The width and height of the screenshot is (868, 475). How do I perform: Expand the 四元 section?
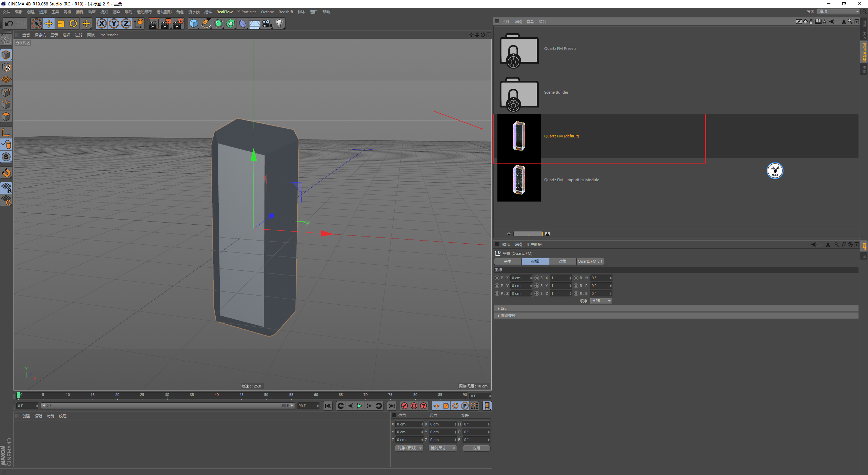(504, 308)
